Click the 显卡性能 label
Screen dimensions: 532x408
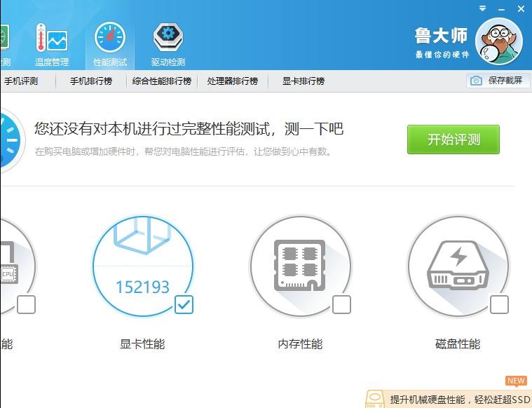tap(142, 344)
